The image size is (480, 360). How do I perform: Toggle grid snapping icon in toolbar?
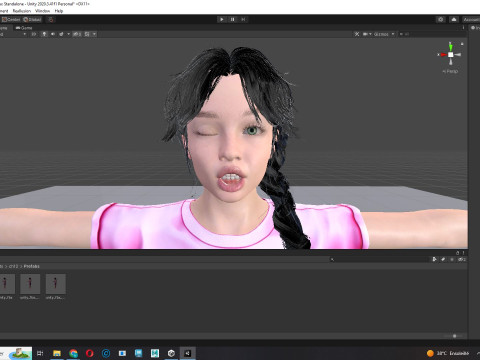pos(51,20)
